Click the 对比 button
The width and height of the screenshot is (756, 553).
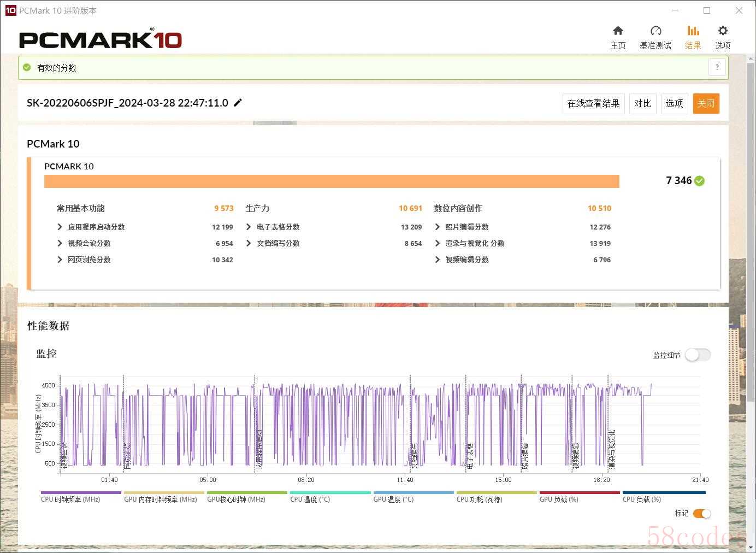642,103
